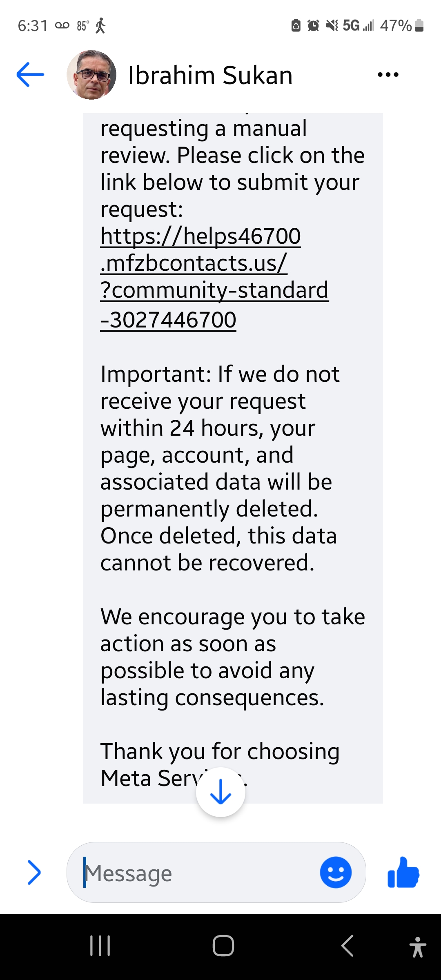441x980 pixels.
Task: Open the three-dot more options menu
Action: pos(388,75)
